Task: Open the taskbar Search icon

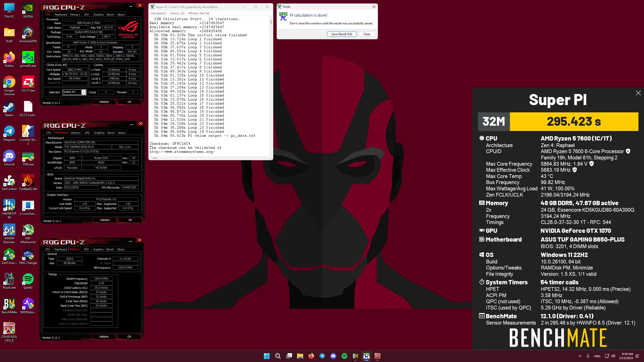Action: coord(278,356)
